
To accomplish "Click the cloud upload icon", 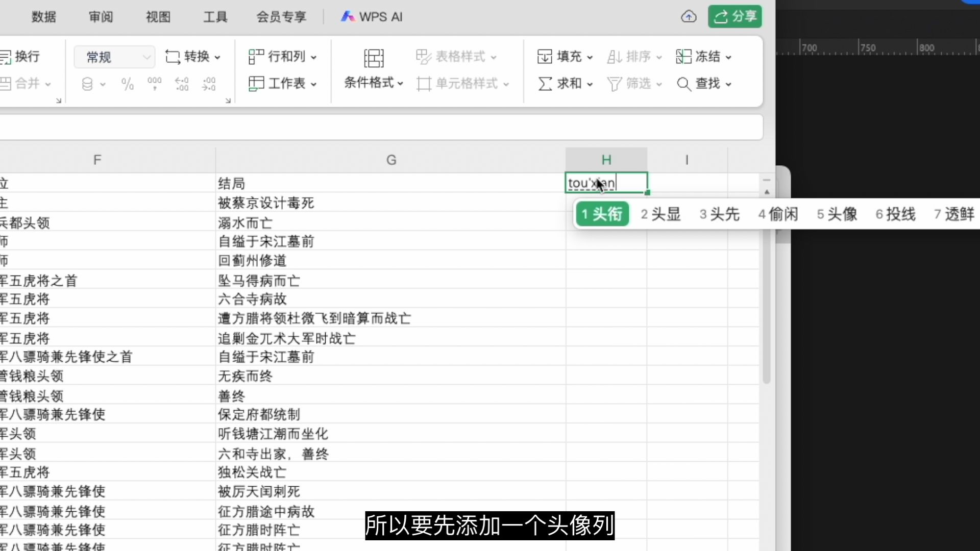I will [x=689, y=16].
